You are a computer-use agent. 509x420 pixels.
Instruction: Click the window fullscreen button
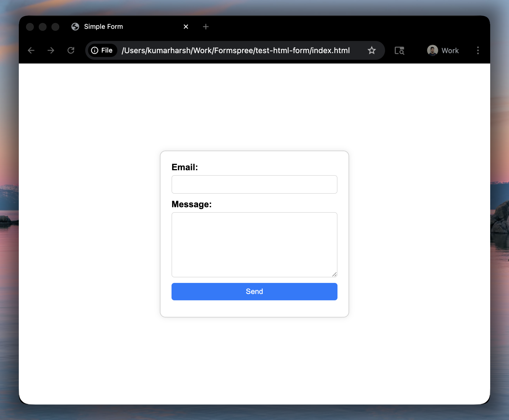pos(55,27)
